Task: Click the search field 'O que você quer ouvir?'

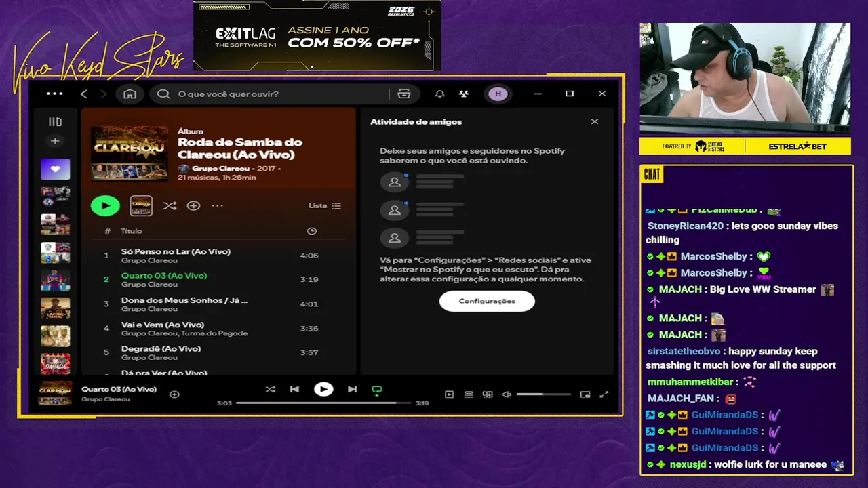Action: (271, 94)
